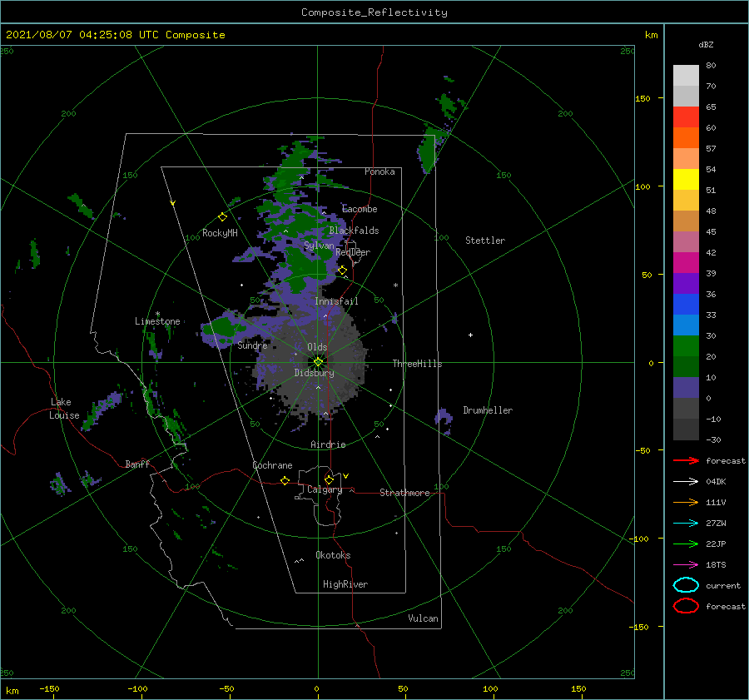
Task: Click the Sundre town label
Action: pyautogui.click(x=252, y=345)
